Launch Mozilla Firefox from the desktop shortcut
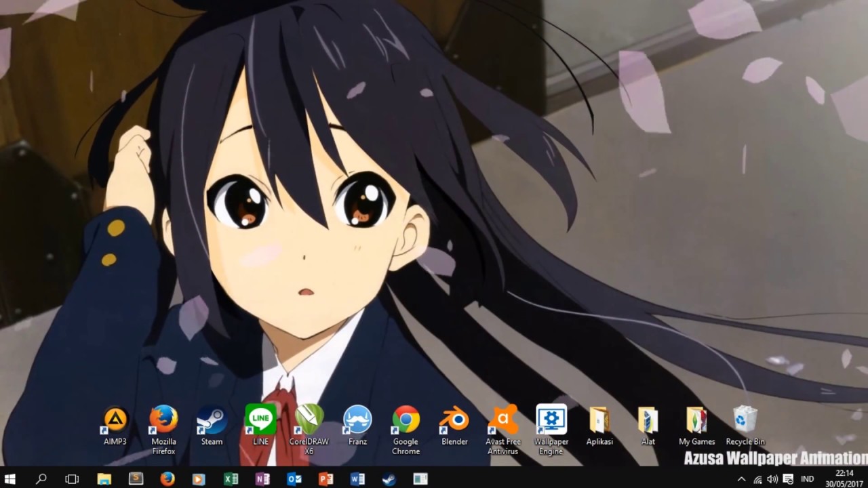Viewport: 868px width, 488px height. coord(163,430)
